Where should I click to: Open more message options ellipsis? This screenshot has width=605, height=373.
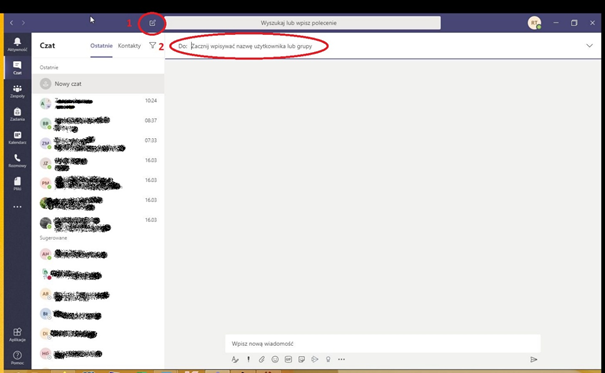coord(341,359)
